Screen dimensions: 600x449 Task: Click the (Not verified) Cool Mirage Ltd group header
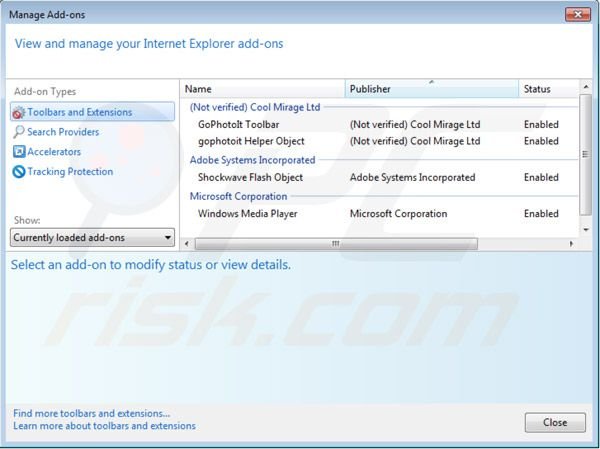(x=255, y=108)
